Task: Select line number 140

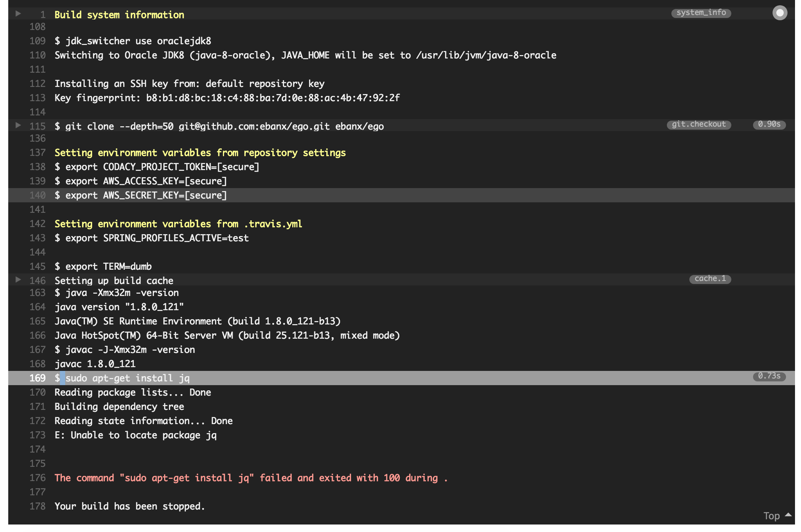Action: click(37, 195)
